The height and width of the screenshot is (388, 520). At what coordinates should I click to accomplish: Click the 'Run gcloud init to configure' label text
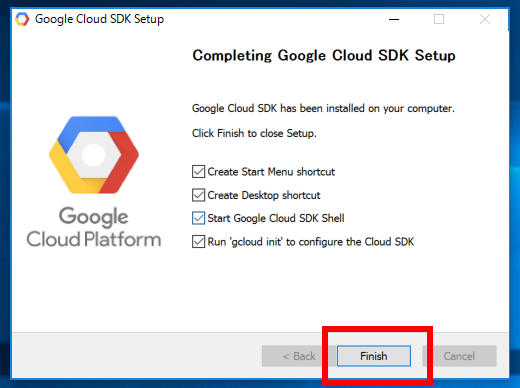(x=311, y=242)
